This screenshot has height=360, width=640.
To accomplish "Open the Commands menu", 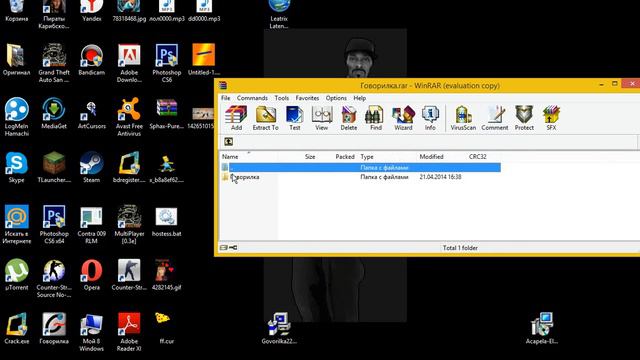I will pos(252,98).
